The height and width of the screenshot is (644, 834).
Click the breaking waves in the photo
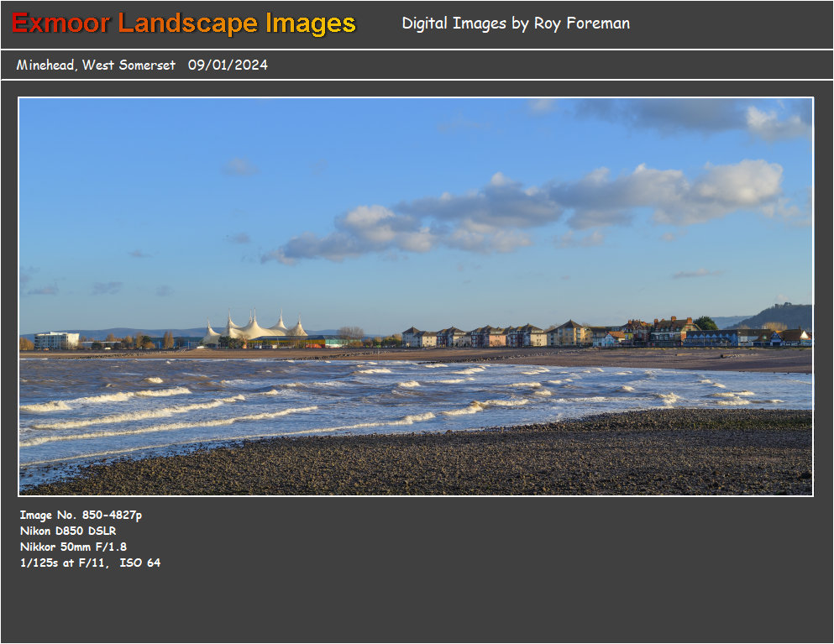click(168, 411)
